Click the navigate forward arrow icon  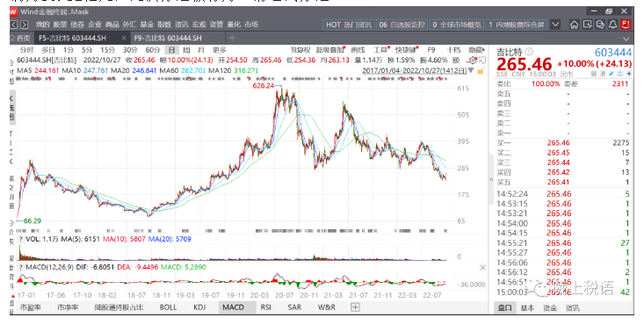coord(25,25)
